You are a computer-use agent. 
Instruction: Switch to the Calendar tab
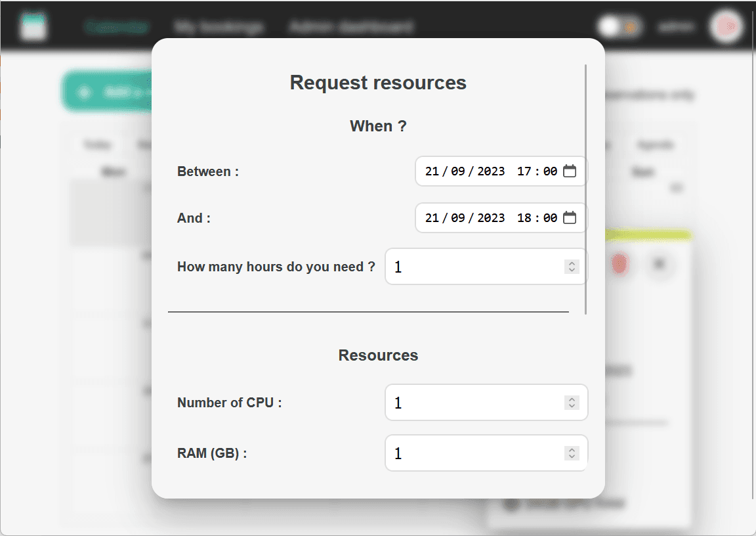117,27
